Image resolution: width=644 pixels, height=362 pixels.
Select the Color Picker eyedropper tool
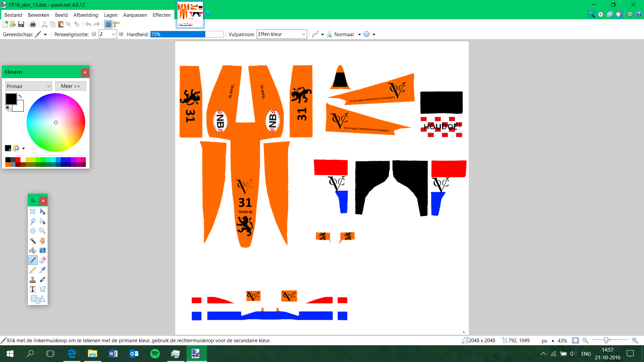point(42,270)
